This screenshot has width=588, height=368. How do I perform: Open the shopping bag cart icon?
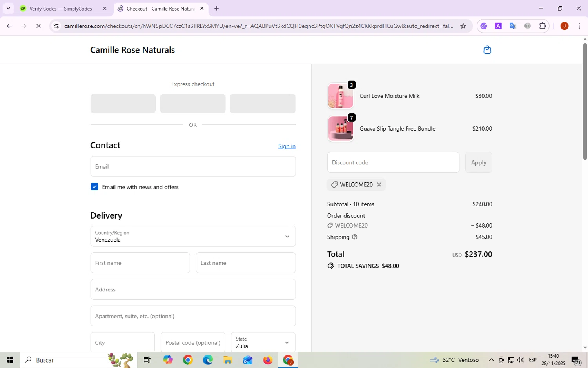(x=487, y=50)
